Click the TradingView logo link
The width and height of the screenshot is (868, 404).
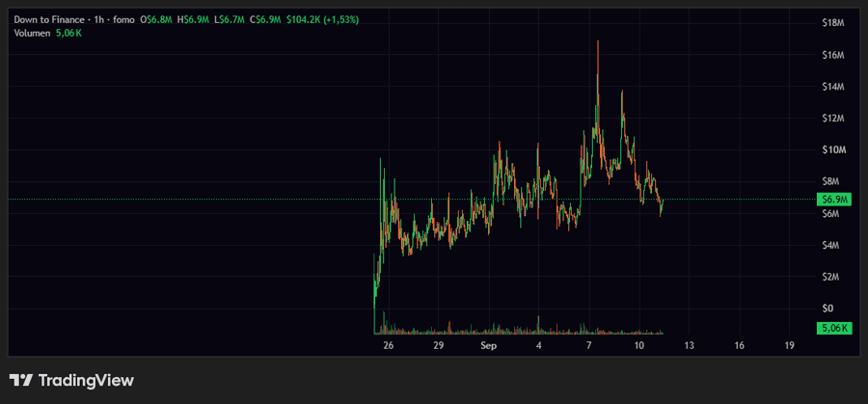pos(72,380)
